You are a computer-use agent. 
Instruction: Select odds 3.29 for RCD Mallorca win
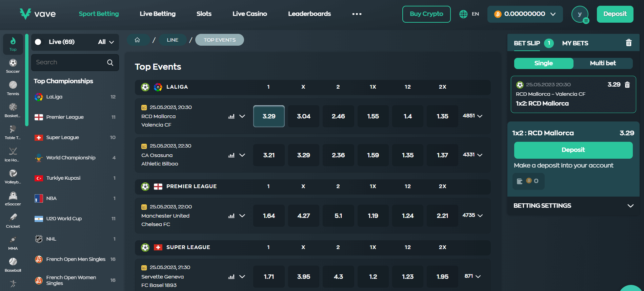[x=269, y=116]
